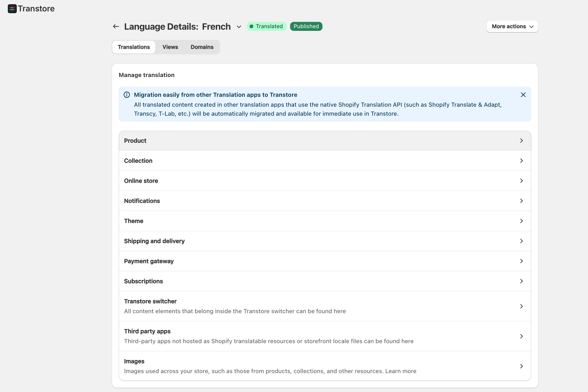
Task: Switch to the Views tab
Action: 170,47
